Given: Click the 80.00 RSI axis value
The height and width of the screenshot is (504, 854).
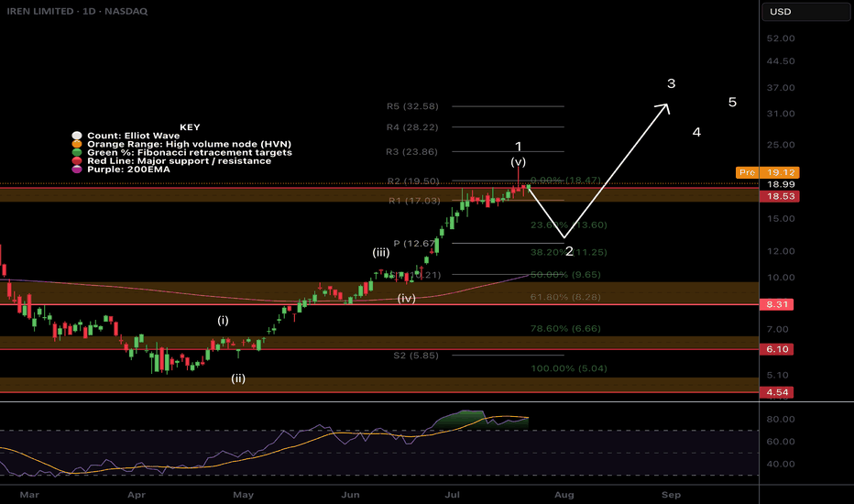Looking at the screenshot, I should point(781,419).
